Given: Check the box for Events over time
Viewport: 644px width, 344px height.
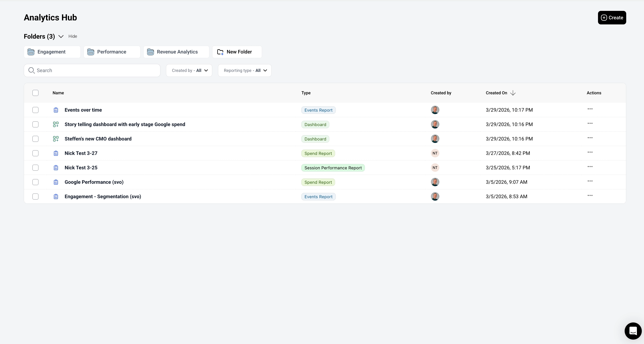Looking at the screenshot, I should [x=36, y=110].
